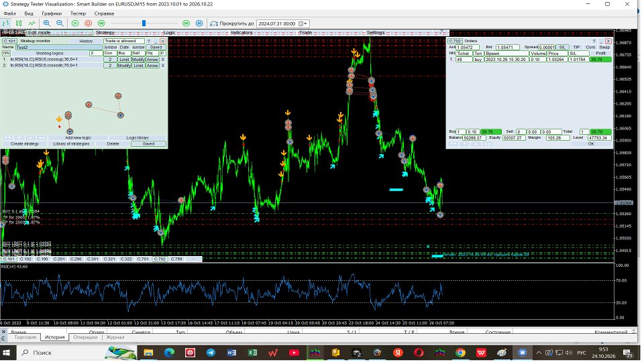Image resolution: width=644 pixels, height=362 pixels.
Task: Switch to chart tab C.201
Action: pos(59,259)
